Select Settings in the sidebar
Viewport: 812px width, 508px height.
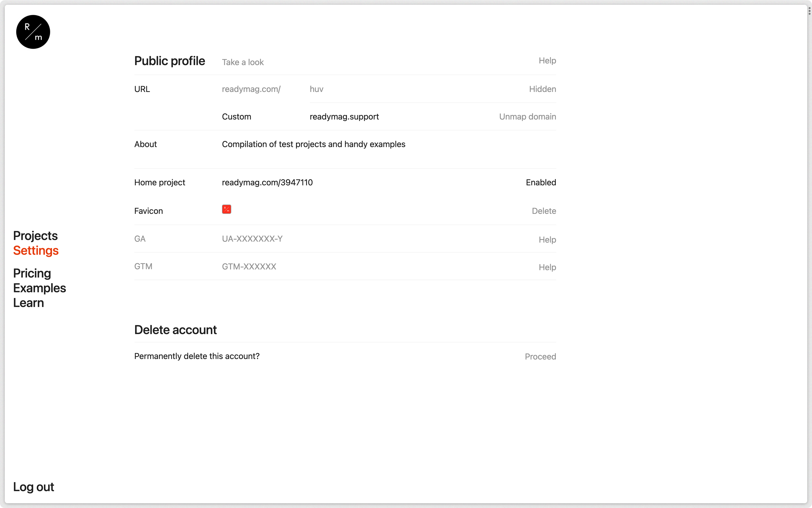[36, 250]
